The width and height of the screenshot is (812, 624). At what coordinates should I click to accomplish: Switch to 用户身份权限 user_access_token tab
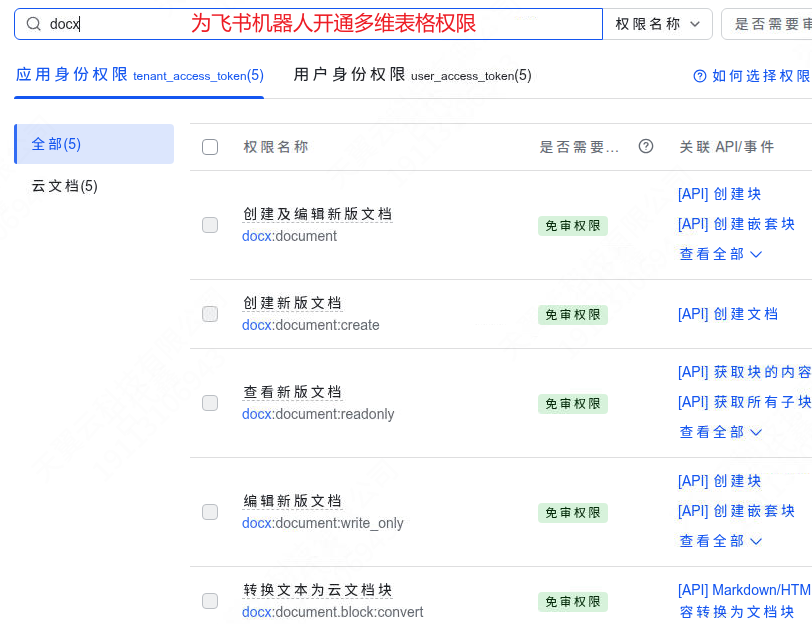point(412,75)
